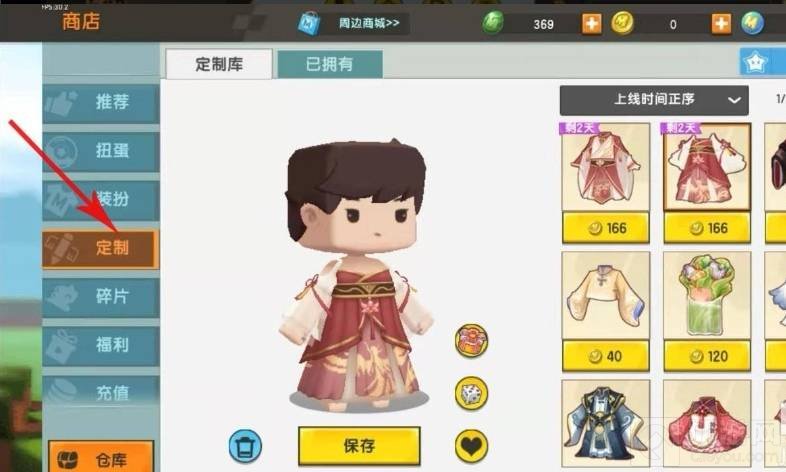Image resolution: width=786 pixels, height=472 pixels.
Task: Click the star icon at top right
Action: click(755, 62)
